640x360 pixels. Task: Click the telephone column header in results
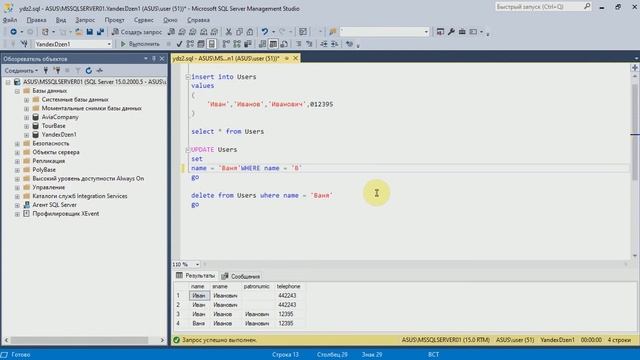click(288, 287)
